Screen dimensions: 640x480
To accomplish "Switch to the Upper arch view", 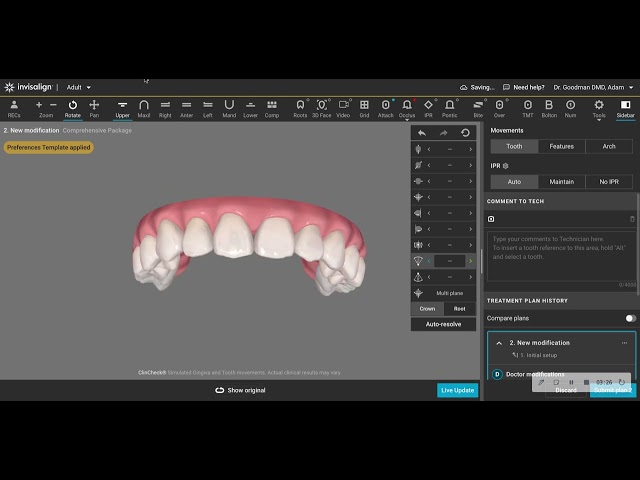I will [x=122, y=109].
